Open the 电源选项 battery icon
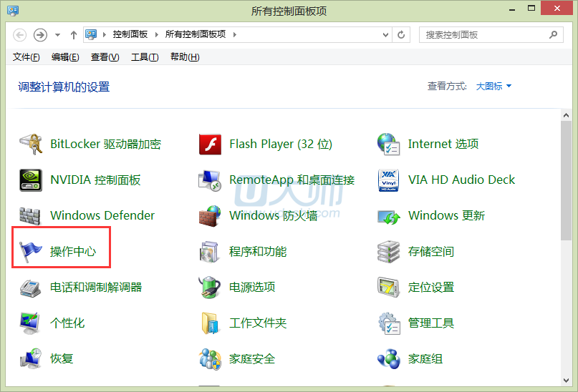 pos(210,287)
